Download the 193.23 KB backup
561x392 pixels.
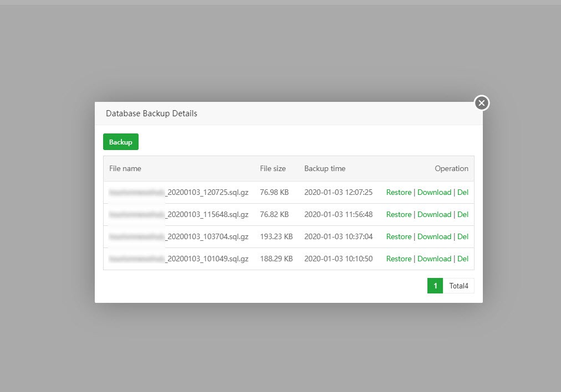[434, 236]
